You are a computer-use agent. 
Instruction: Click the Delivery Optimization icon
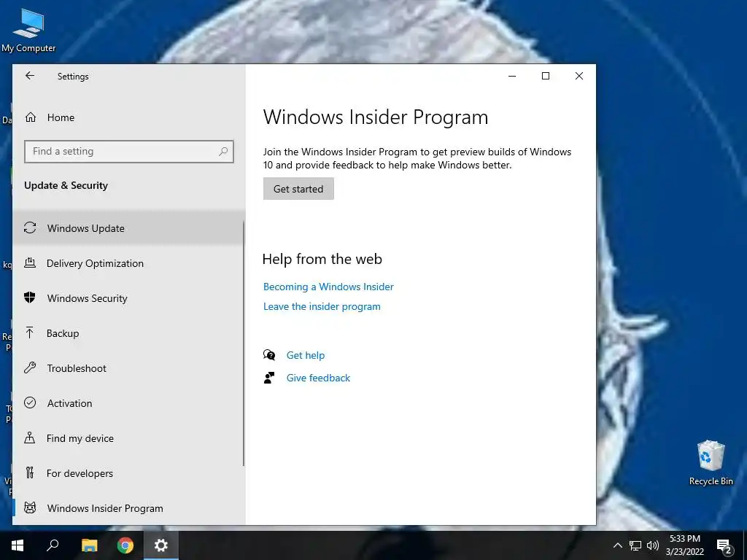pyautogui.click(x=30, y=262)
